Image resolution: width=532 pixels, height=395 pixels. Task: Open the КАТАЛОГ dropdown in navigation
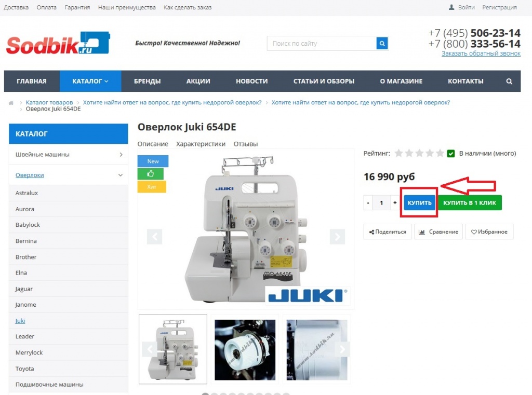tap(90, 81)
